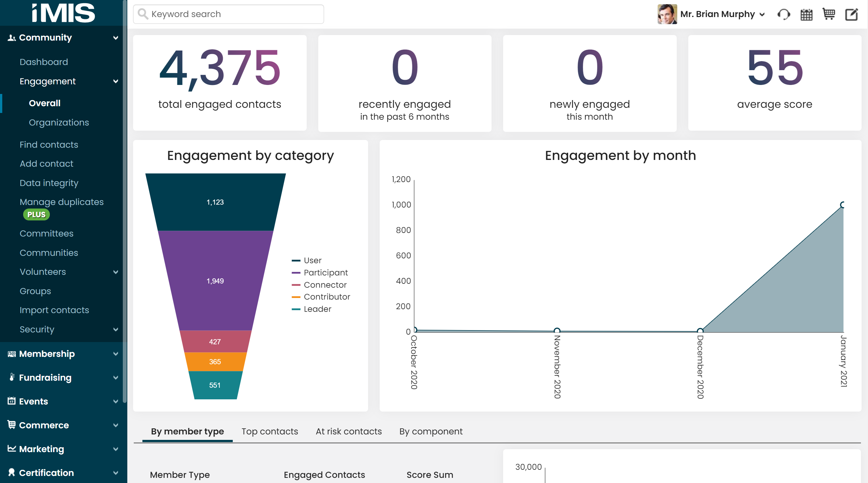Screen dimensions: 868x483
Task: Toggle the Leader legend entry
Action: (x=317, y=309)
